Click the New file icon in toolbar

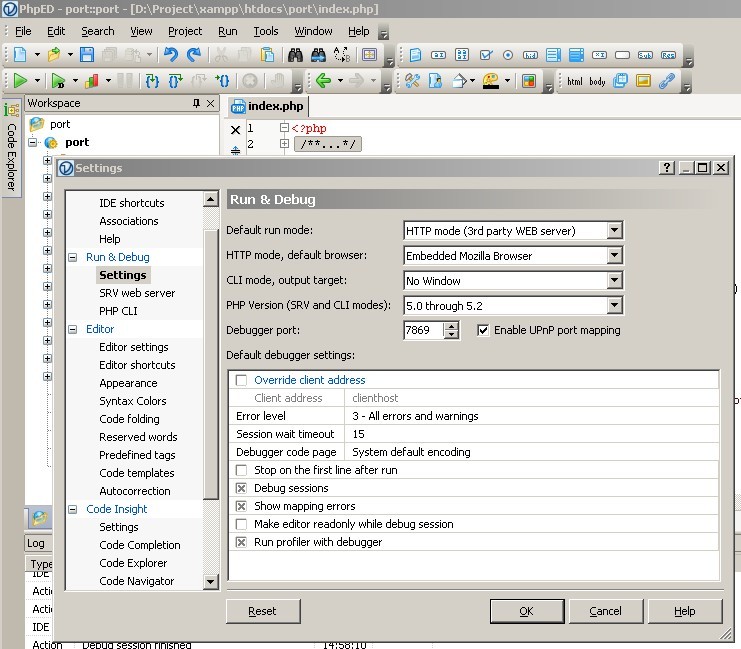click(20, 55)
